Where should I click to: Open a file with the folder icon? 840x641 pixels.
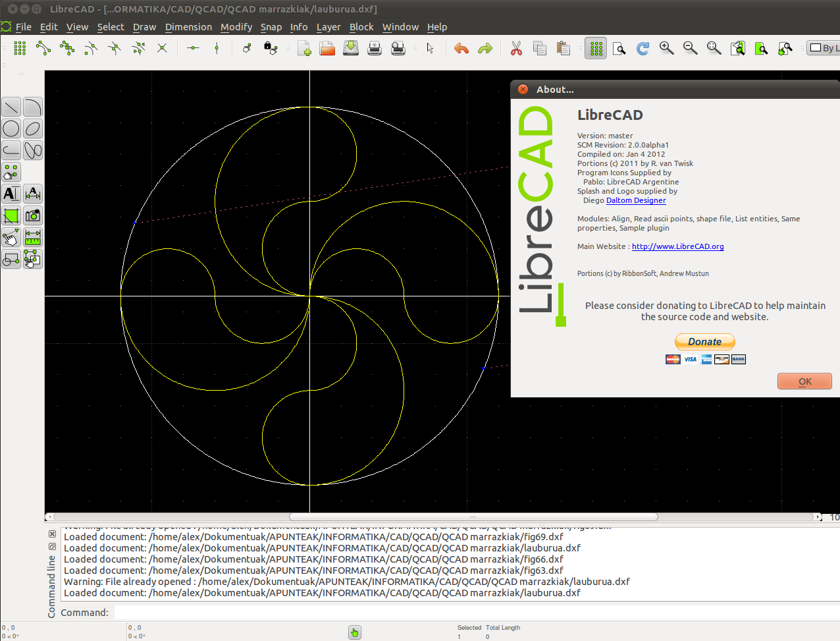tap(327, 48)
